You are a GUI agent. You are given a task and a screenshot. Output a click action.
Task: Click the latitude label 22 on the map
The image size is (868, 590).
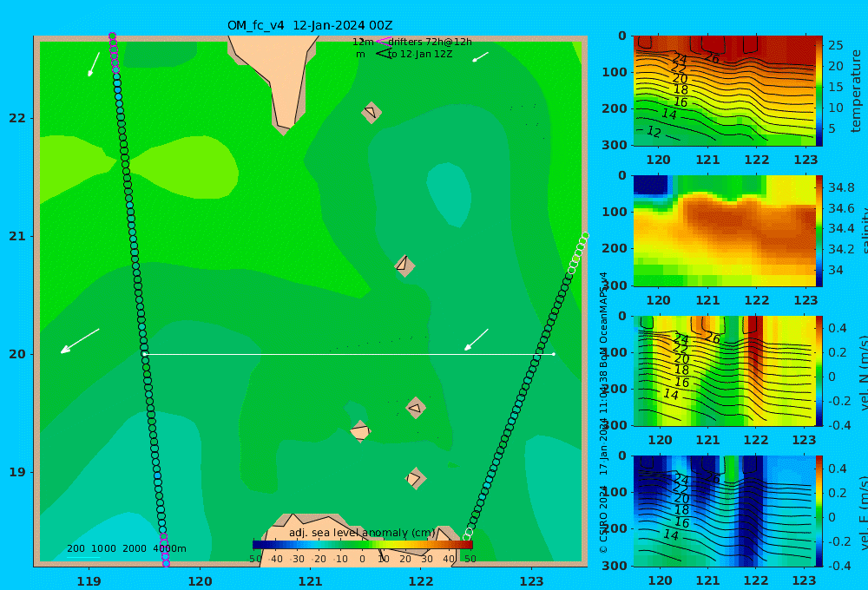click(x=17, y=118)
